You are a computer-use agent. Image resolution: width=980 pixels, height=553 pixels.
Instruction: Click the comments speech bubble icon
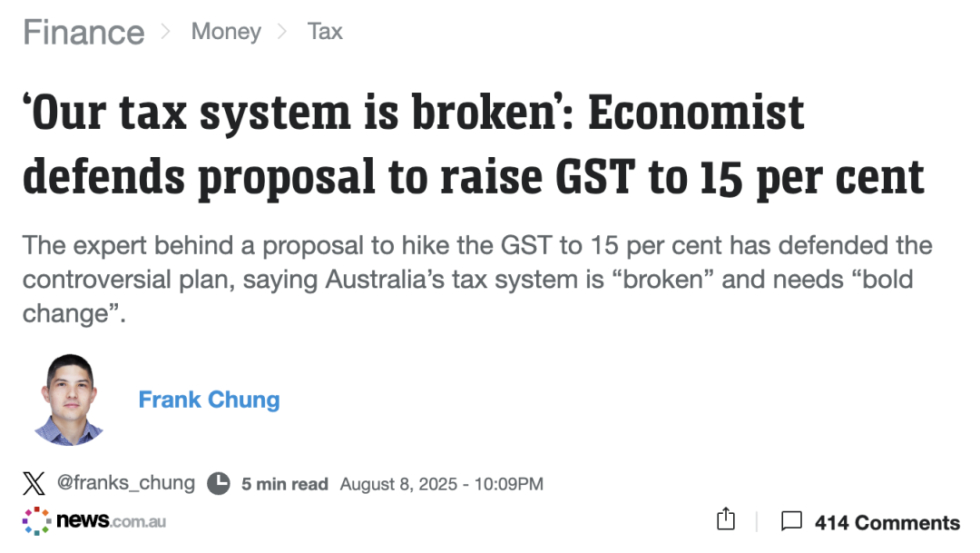[x=791, y=521]
